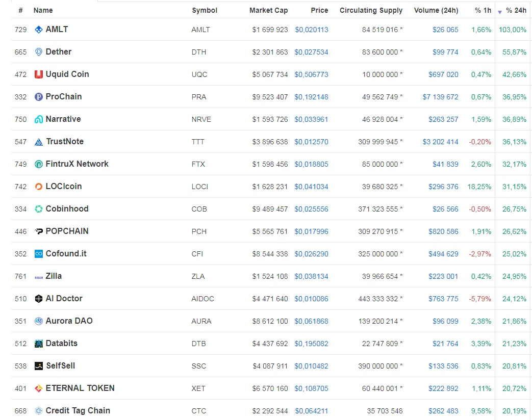Viewport: 532px width, 420px height.
Task: Click the Narrative logo icon
Action: coord(39,119)
